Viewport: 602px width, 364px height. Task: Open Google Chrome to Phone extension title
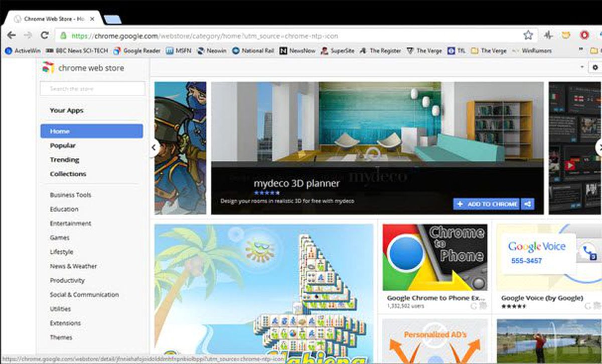[435, 298]
